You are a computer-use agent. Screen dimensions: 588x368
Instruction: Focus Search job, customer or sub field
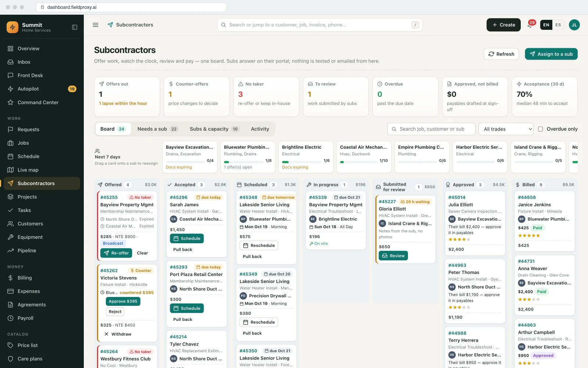pos(431,129)
